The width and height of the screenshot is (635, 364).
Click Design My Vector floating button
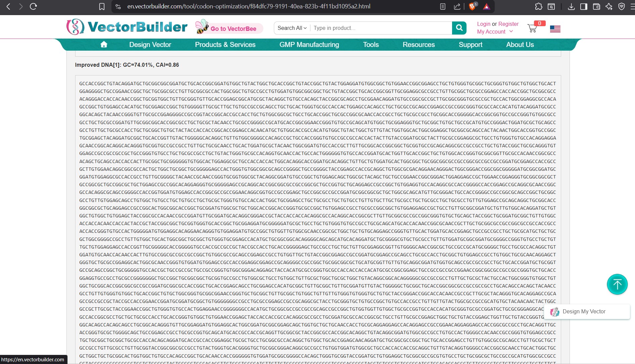click(587, 312)
